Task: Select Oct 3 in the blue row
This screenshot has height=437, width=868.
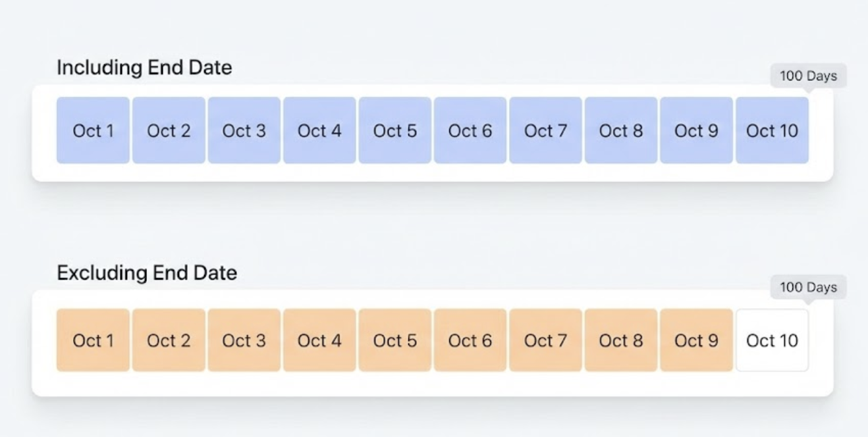Action: [244, 130]
